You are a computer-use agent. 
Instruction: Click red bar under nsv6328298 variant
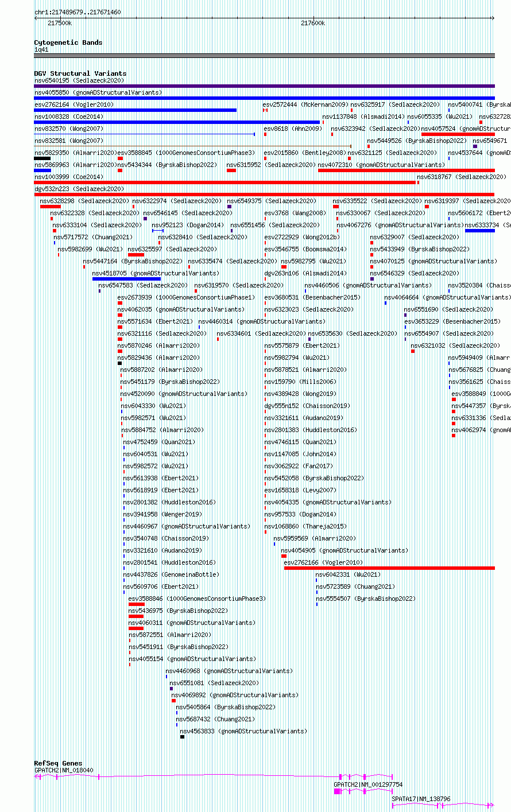pyautogui.click(x=51, y=207)
